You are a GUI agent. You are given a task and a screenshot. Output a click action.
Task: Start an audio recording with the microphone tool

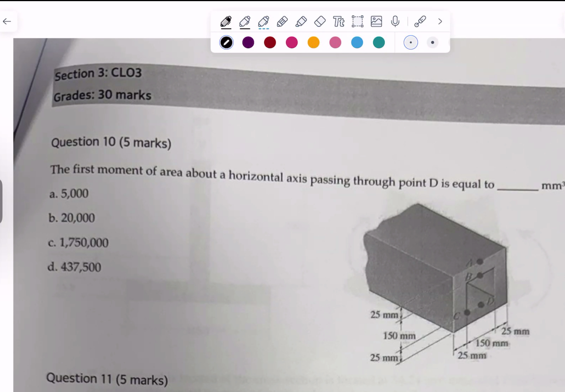click(x=395, y=22)
